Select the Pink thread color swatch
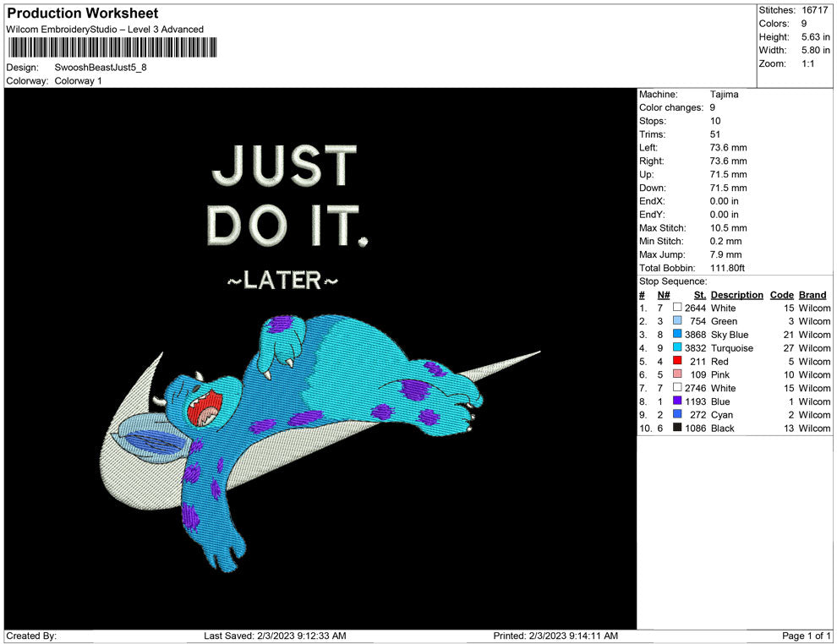Viewport: 837px width, 644px height. click(x=677, y=374)
